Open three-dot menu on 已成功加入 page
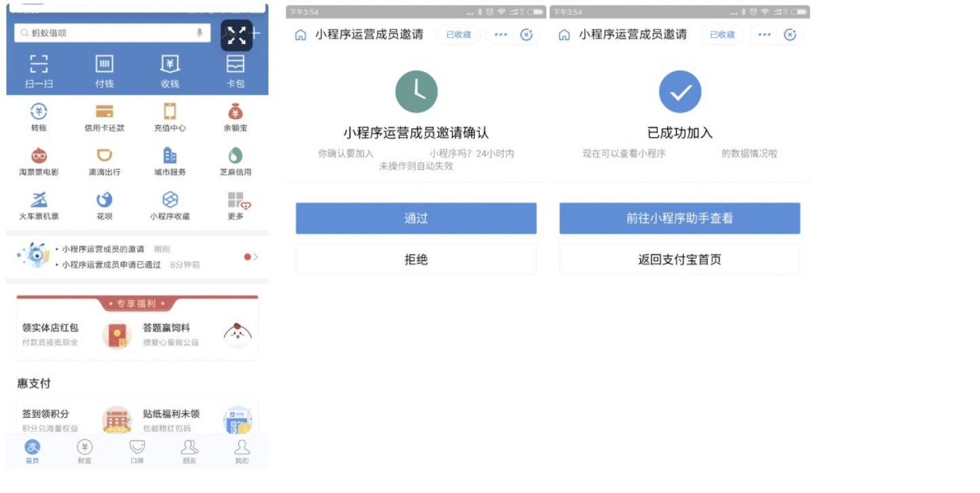The image size is (980, 493). pyautogui.click(x=764, y=35)
